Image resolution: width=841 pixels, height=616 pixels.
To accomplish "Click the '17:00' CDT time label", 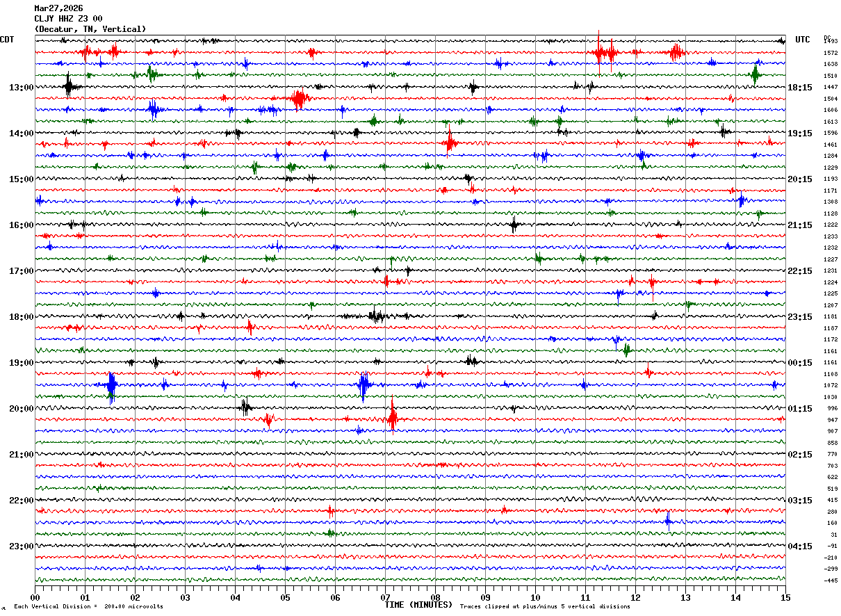I will tap(21, 271).
